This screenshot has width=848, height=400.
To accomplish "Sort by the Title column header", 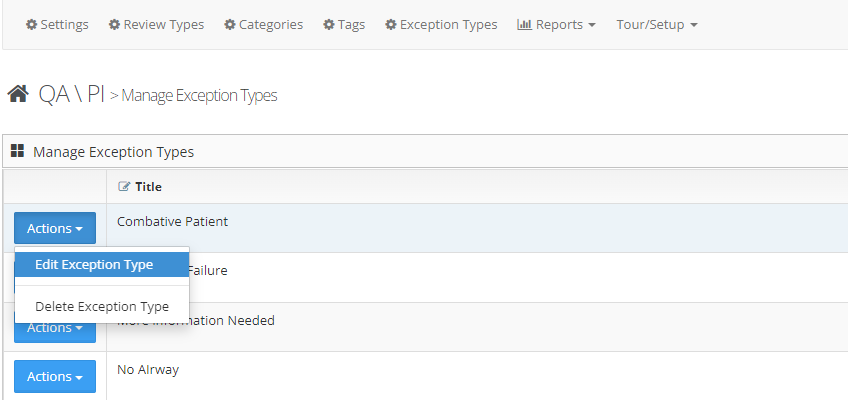I will coord(148,187).
